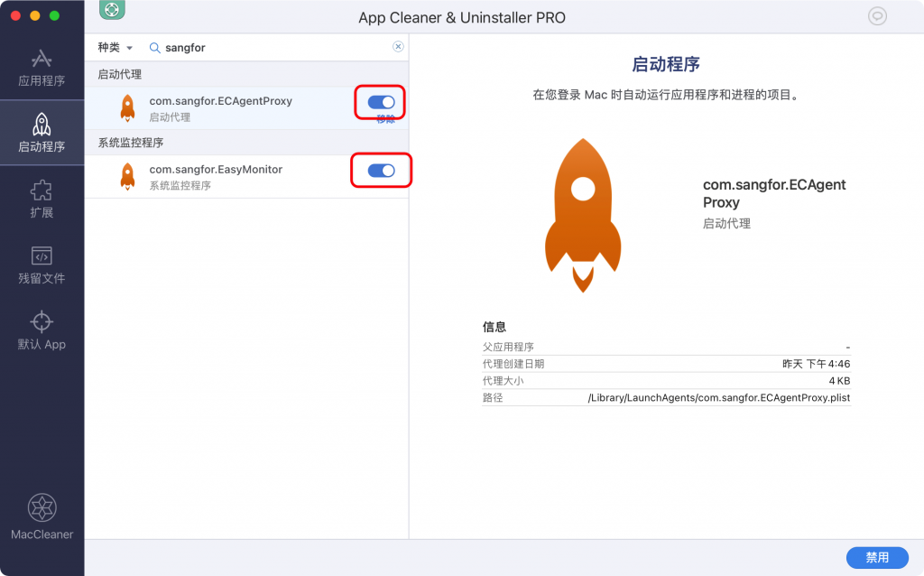924x576 pixels.
Task: Click the magnifier icon in search box
Action: click(x=155, y=47)
